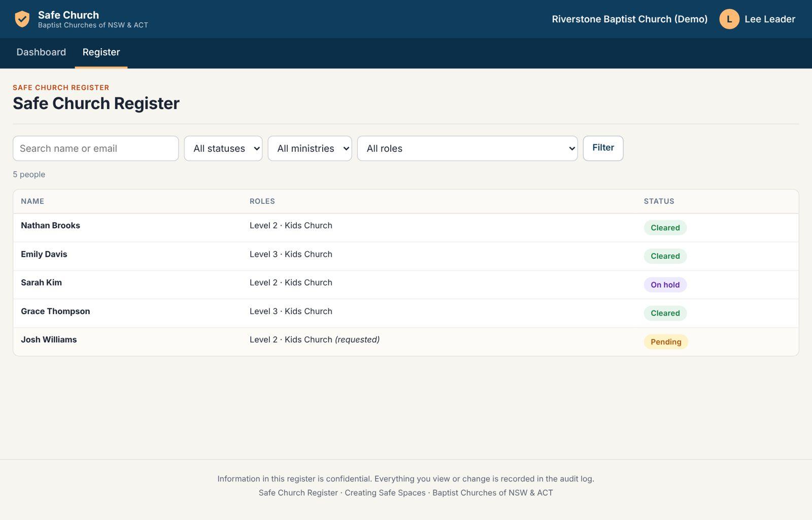Screen dimensions: 812x520
Task: Expand the All statuses dropdown
Action: [x=223, y=148]
